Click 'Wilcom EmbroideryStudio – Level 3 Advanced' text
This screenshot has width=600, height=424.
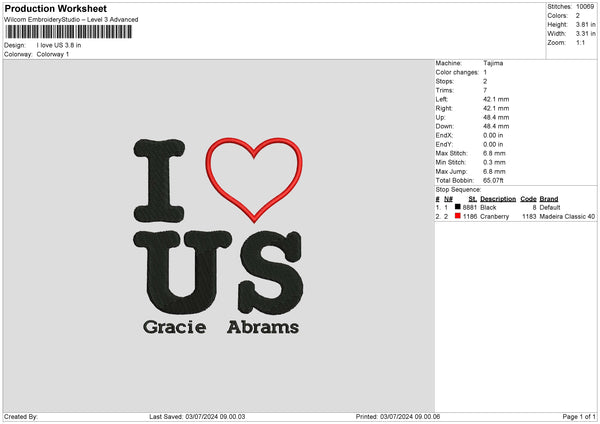pos(71,20)
